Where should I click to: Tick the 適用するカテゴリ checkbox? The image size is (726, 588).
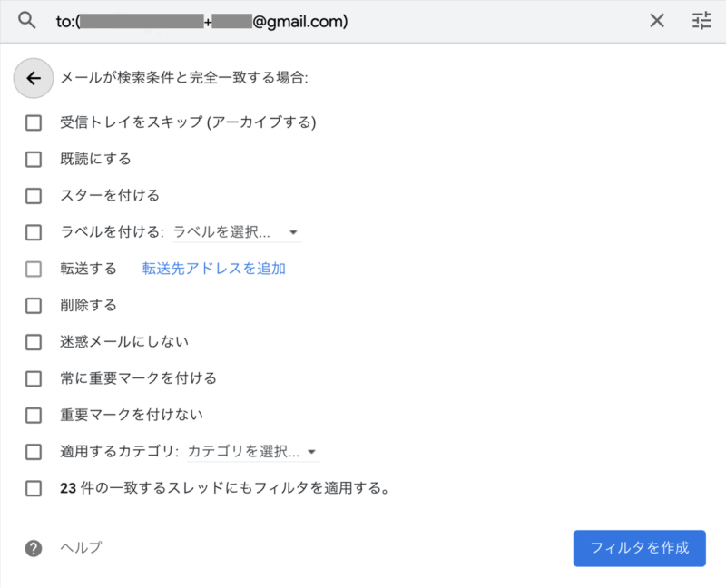pyautogui.click(x=34, y=451)
